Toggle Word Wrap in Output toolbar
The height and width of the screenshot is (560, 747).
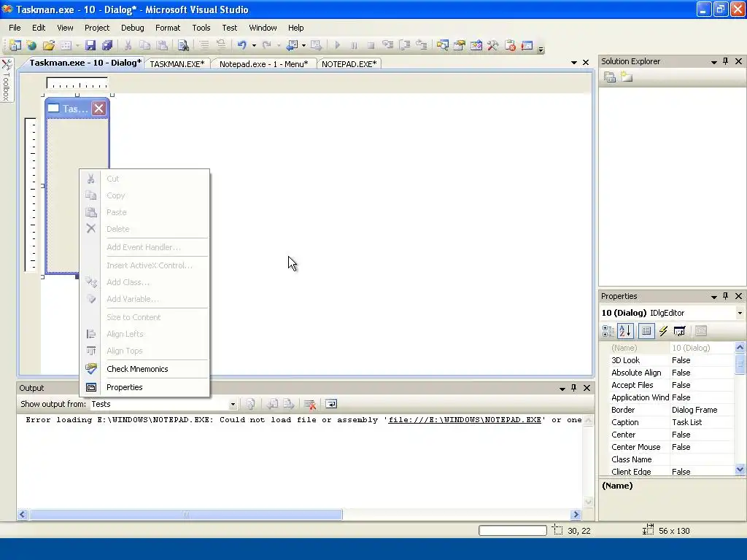[x=331, y=404]
